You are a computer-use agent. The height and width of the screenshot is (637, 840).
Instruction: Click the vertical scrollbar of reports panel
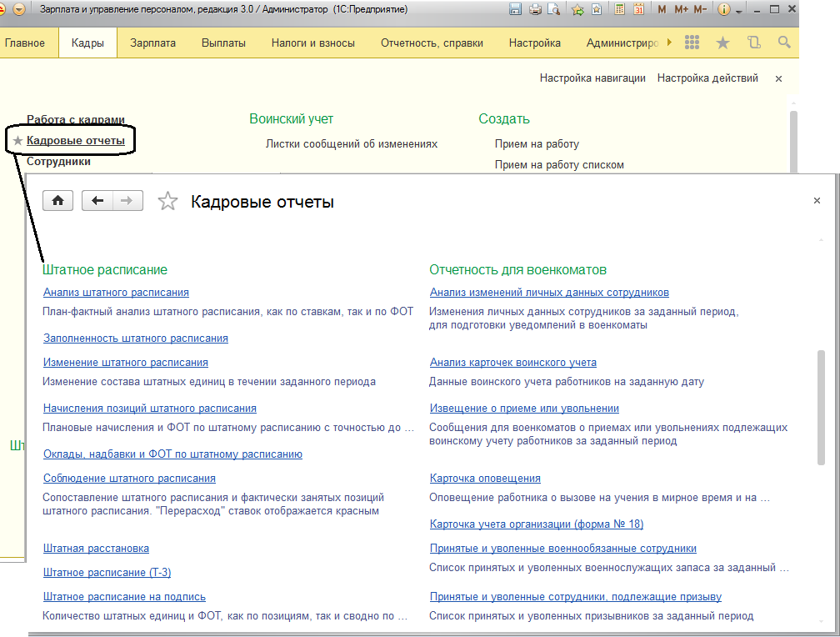821,407
